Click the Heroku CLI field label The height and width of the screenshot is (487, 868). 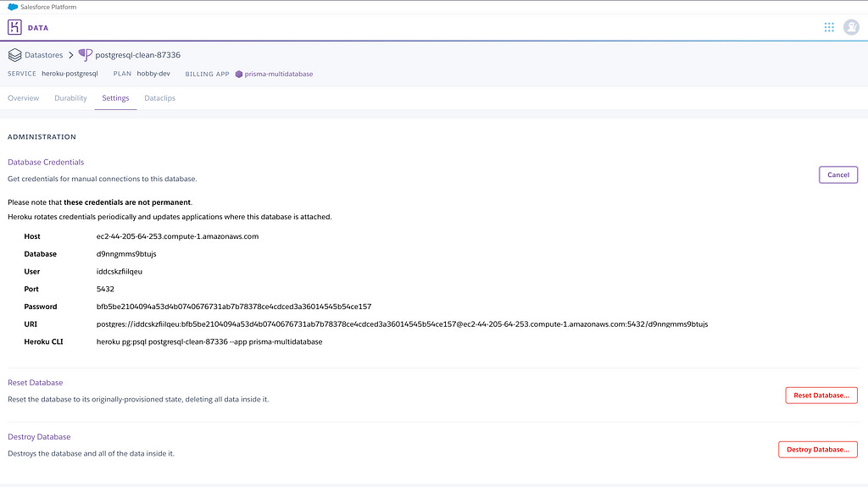pyautogui.click(x=44, y=342)
